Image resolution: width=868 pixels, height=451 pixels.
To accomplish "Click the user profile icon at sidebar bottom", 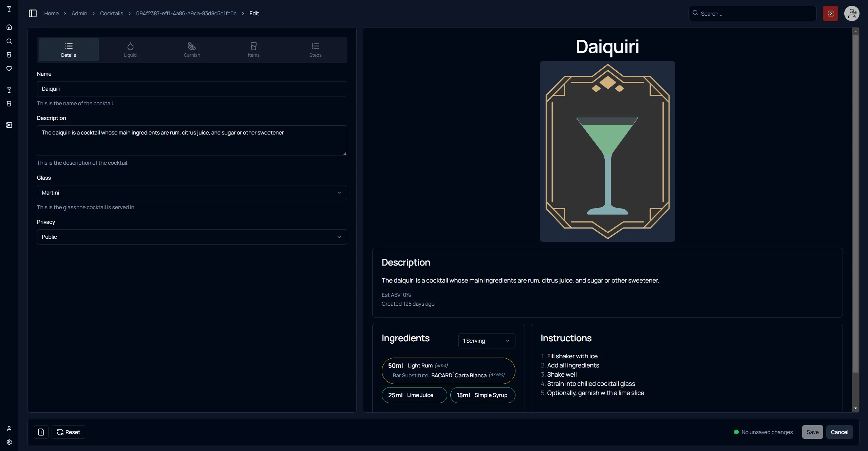I will (9, 428).
